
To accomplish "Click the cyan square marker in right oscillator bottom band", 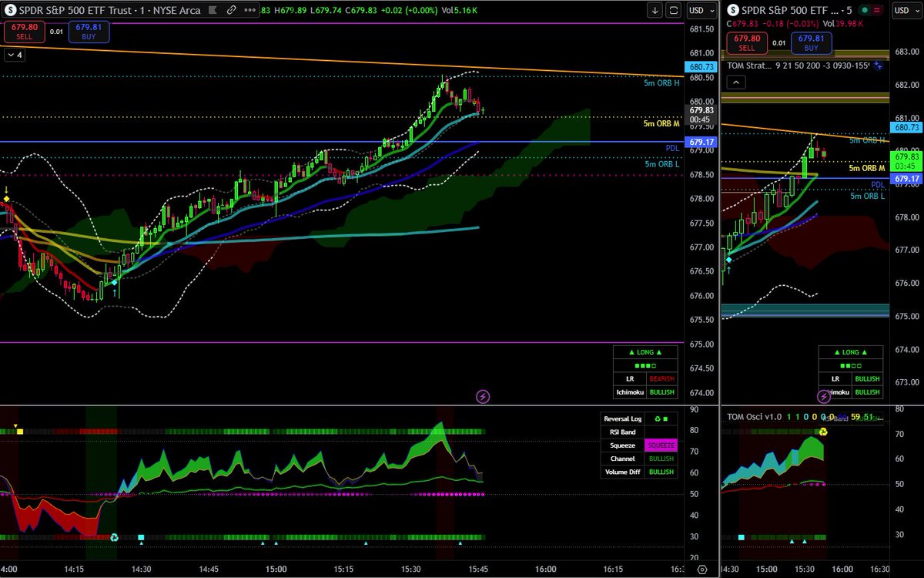I will [742, 537].
